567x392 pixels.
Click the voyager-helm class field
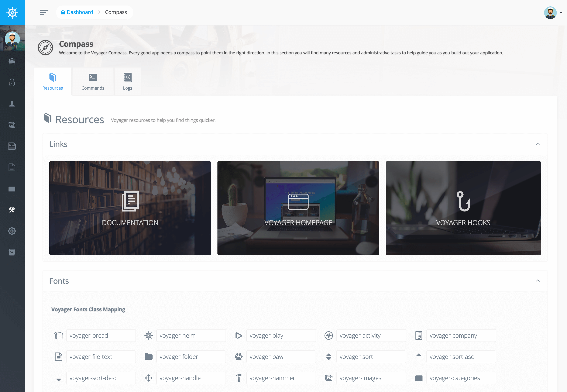[191, 336]
